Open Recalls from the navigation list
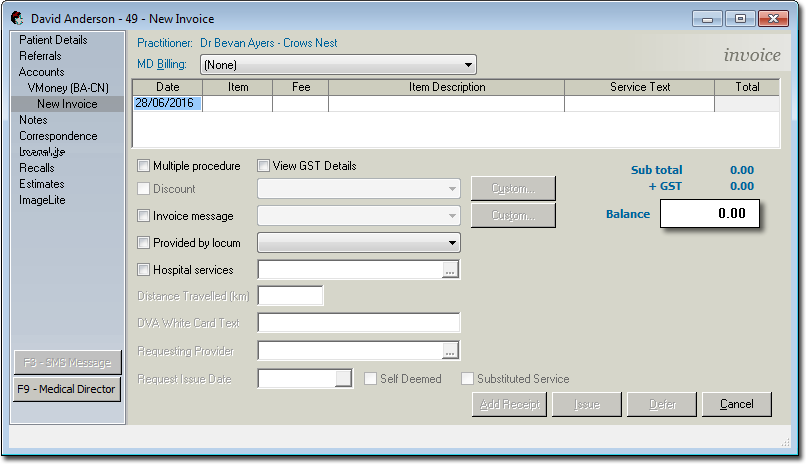806x464 pixels. click(x=37, y=168)
